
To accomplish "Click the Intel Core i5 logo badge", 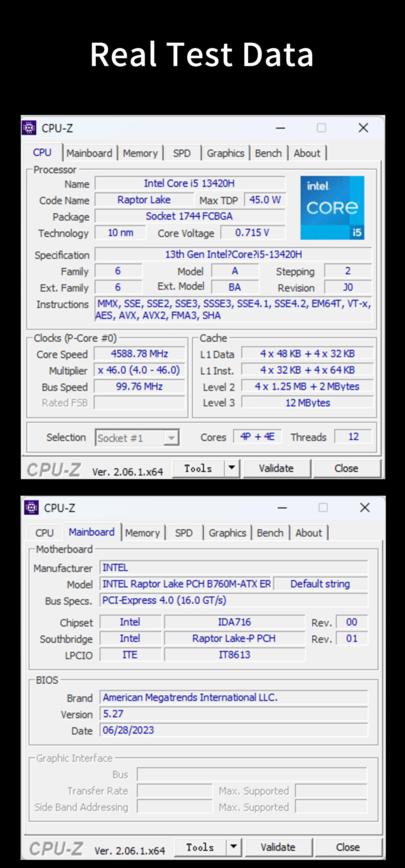I will [332, 207].
